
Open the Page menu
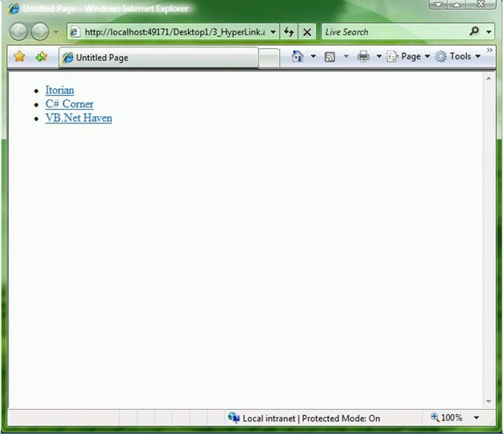(x=408, y=56)
